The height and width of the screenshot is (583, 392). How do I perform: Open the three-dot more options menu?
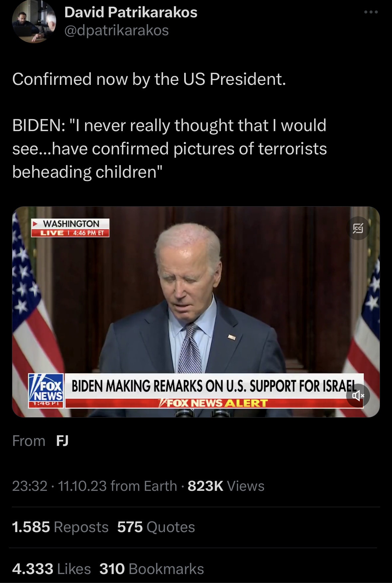click(x=371, y=12)
